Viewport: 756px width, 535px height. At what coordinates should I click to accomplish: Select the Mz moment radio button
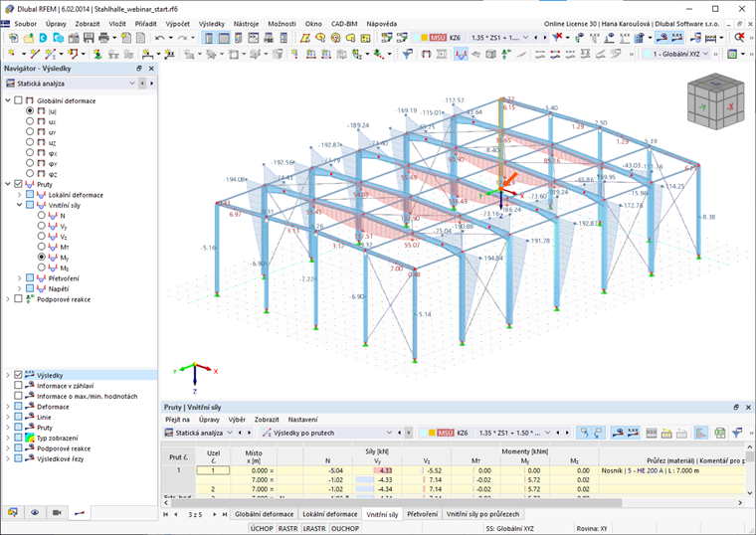42,267
